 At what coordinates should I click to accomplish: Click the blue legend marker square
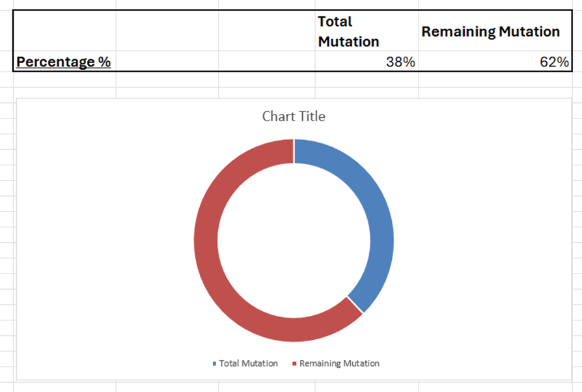(215, 363)
